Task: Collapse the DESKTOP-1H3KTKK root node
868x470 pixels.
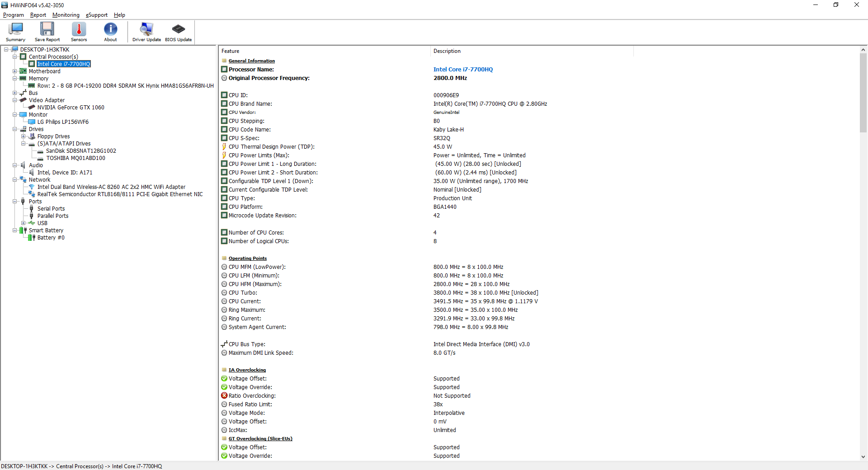Action: [x=6, y=49]
